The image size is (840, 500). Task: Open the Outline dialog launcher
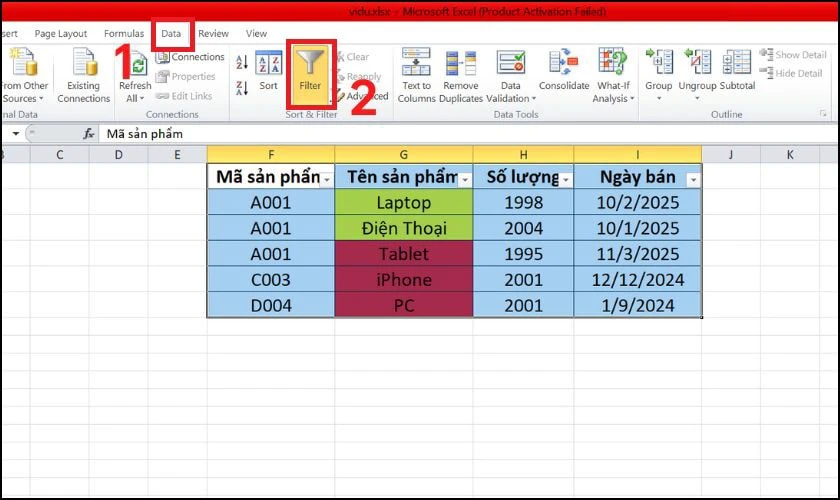pyautogui.click(x=823, y=114)
